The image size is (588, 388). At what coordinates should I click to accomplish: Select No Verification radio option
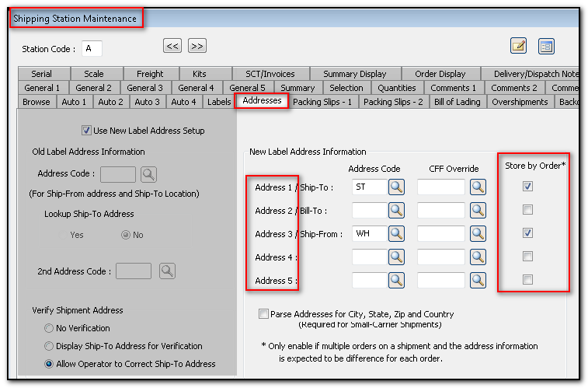tap(49, 328)
